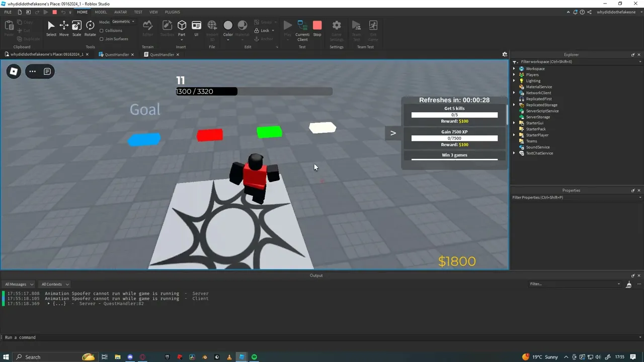
Task: Click the 1300 / 3320 XP progress bar
Action: coord(254,92)
